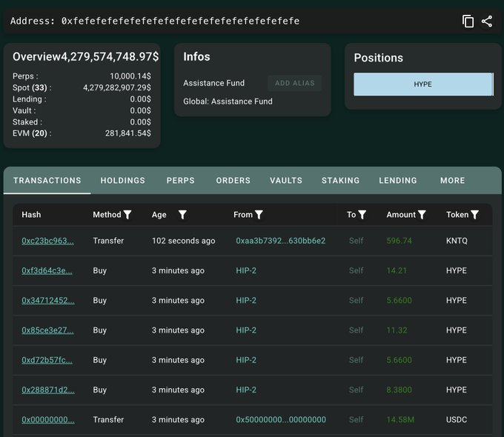Open transaction hash 0xc23bc963...

(47, 241)
